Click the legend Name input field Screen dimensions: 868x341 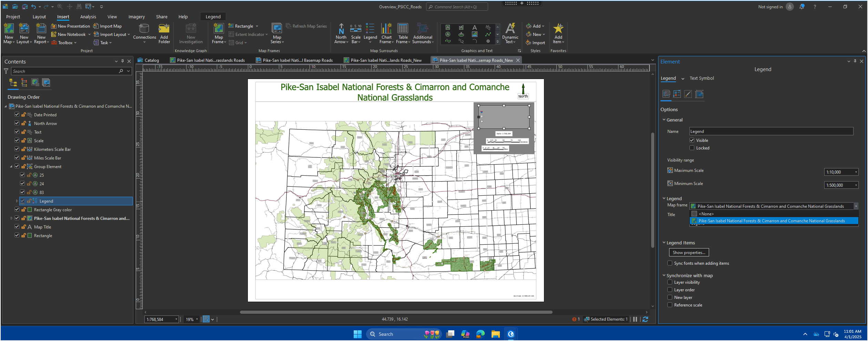pos(771,131)
